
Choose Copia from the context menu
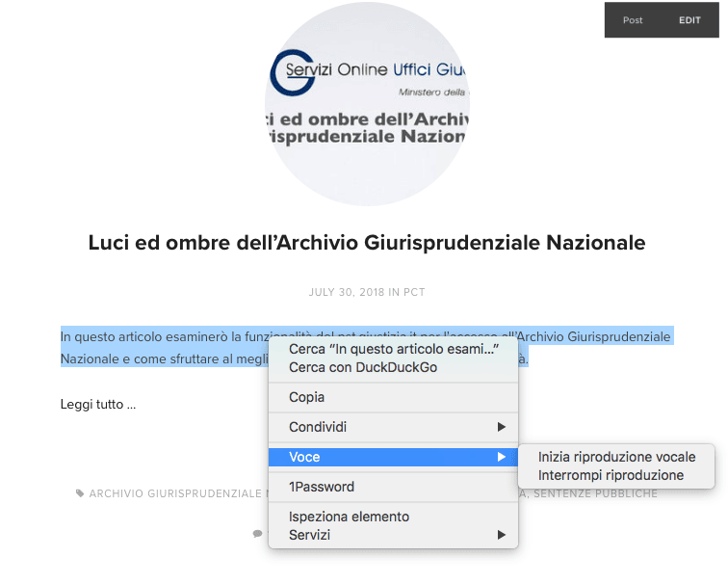(393, 397)
